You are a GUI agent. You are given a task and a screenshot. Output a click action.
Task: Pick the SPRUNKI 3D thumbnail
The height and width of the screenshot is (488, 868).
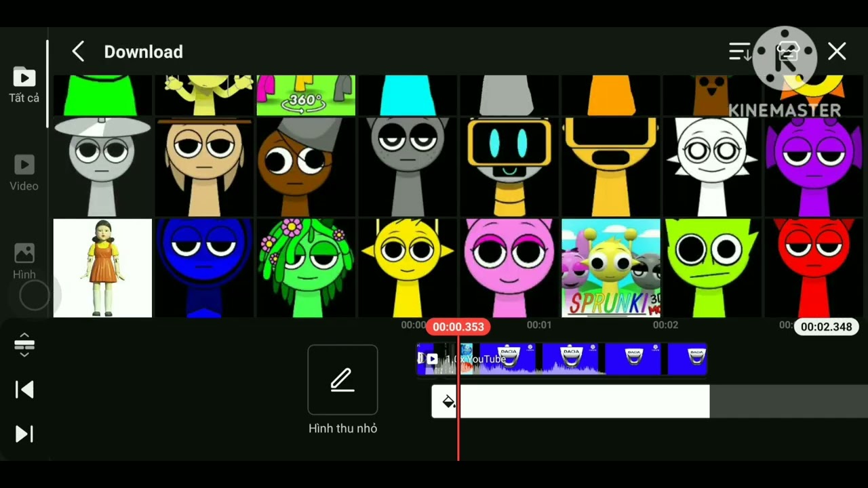[x=611, y=268]
